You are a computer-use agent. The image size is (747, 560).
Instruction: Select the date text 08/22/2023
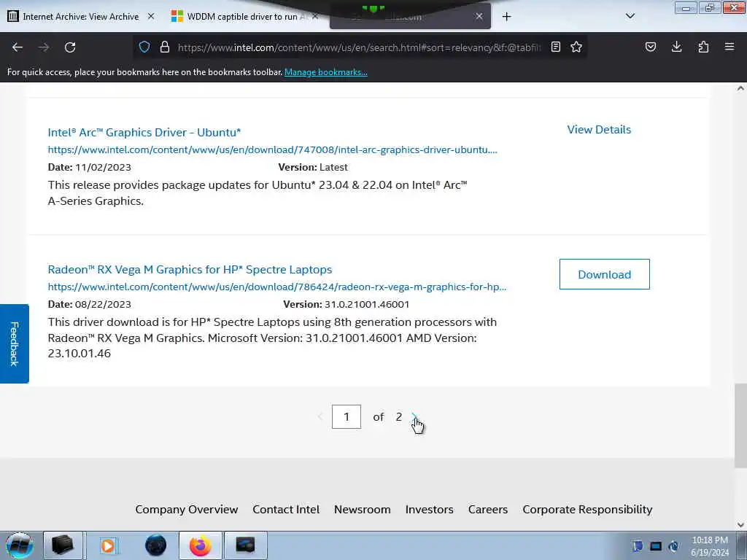pyautogui.click(x=103, y=304)
